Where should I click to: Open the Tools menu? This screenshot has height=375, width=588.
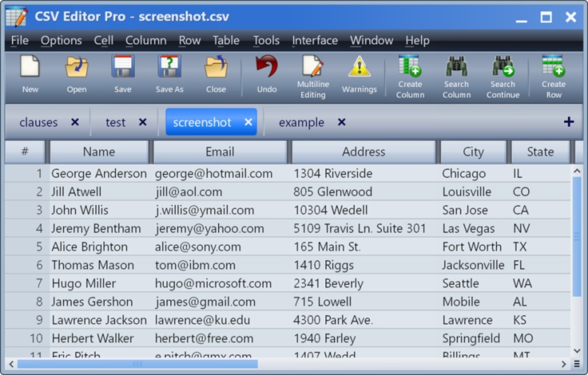pyautogui.click(x=266, y=41)
